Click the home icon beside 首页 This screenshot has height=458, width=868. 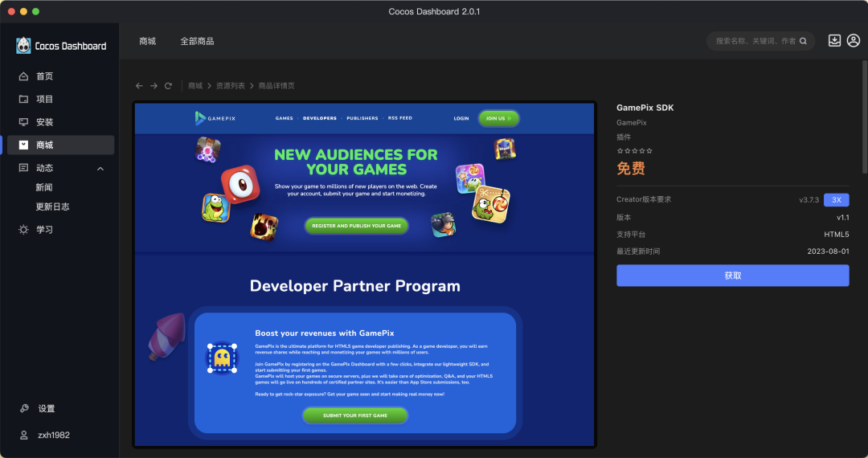23,76
